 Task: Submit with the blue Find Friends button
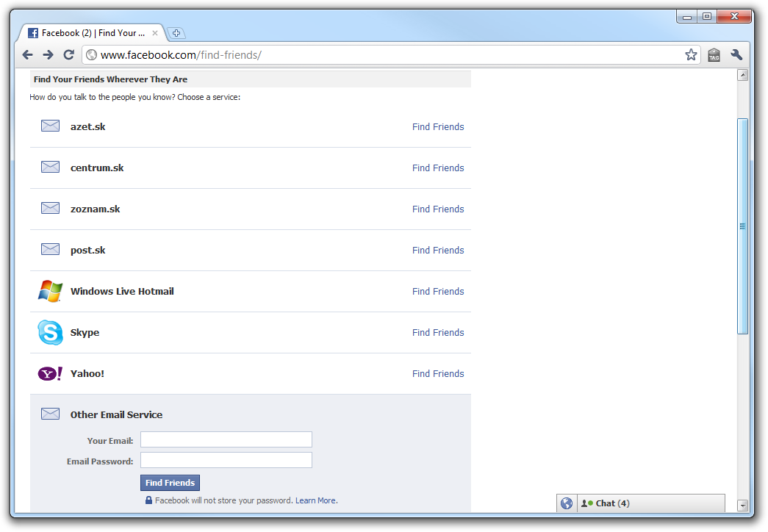coord(170,483)
